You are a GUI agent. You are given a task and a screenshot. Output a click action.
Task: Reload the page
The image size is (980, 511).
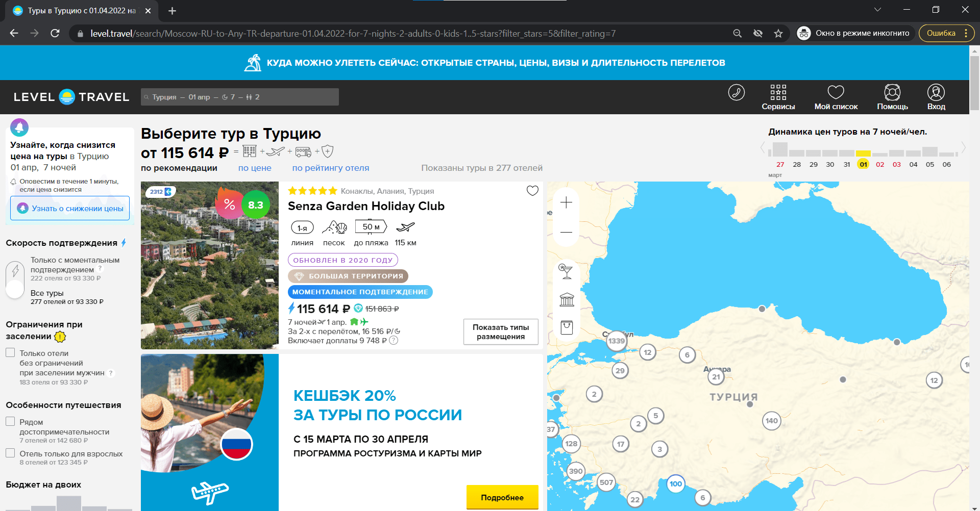click(55, 33)
